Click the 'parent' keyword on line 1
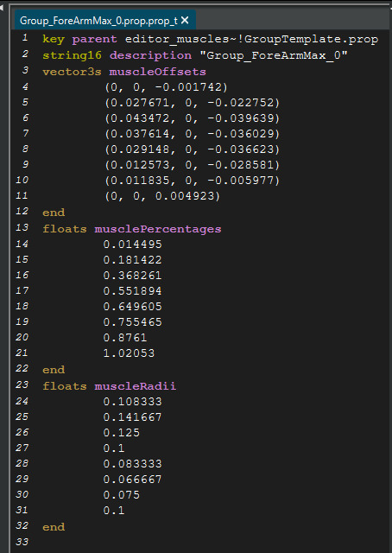392x553 pixels. point(94,39)
